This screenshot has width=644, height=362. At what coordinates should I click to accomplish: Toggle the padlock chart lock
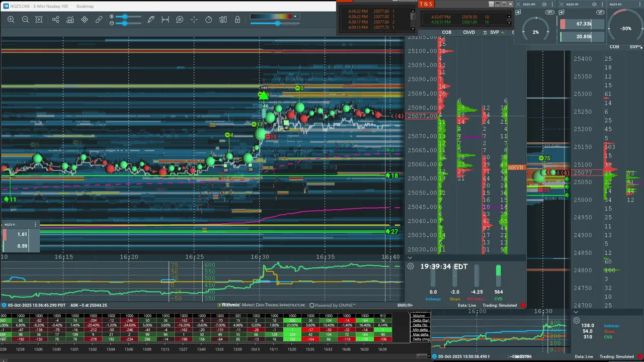click(x=237, y=20)
